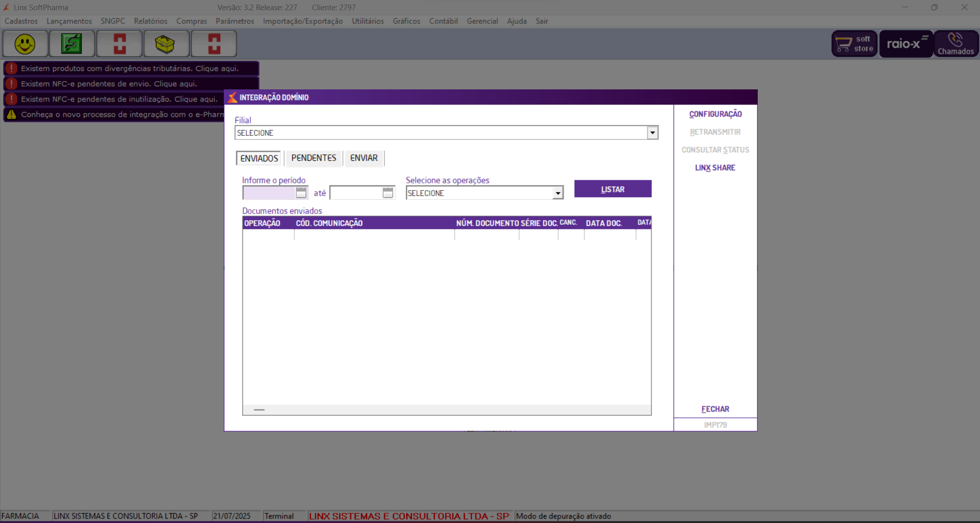Click the CÓD. COMUNICAÇÃO column header
The image size is (980, 523).
click(375, 223)
